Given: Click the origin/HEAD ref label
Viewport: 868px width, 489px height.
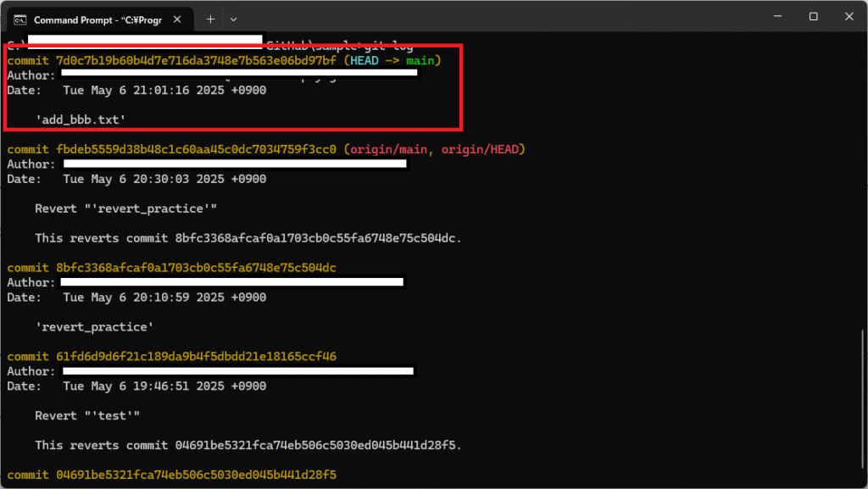Looking at the screenshot, I should pos(480,149).
